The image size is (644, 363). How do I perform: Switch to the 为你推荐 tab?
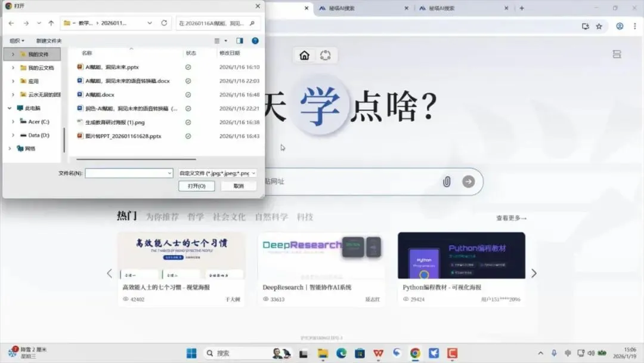click(x=163, y=217)
